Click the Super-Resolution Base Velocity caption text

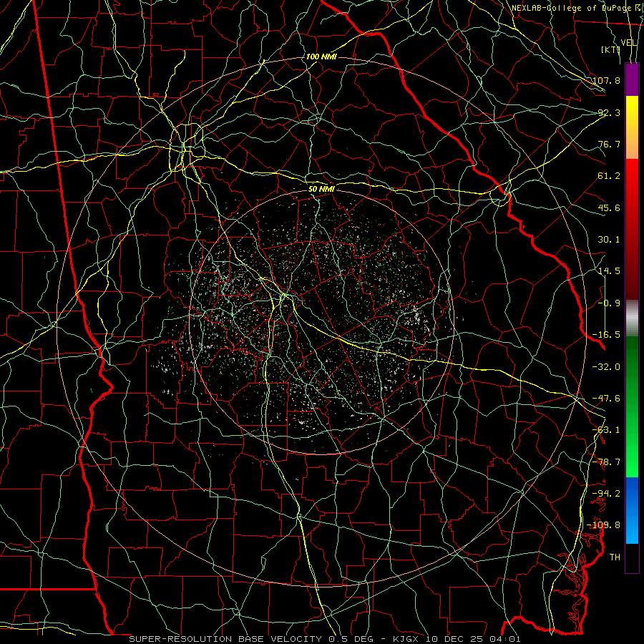pyautogui.click(x=324, y=639)
